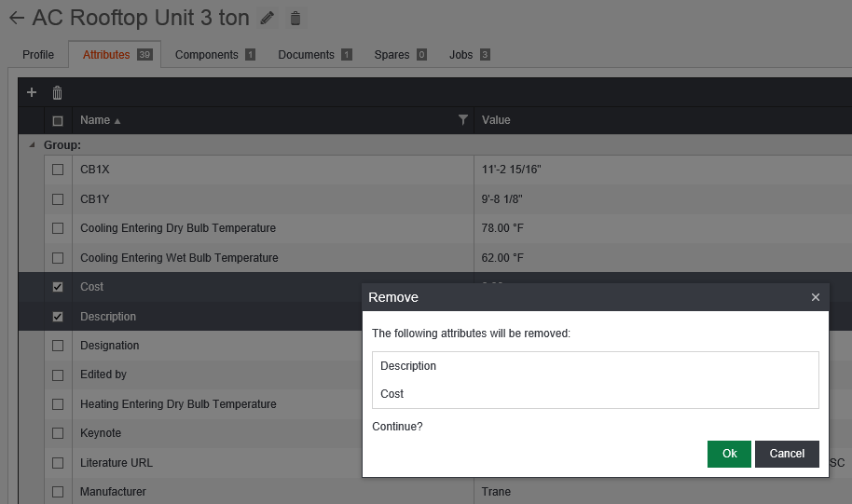
Task: Open the Name column filter icon
Action: point(463,120)
